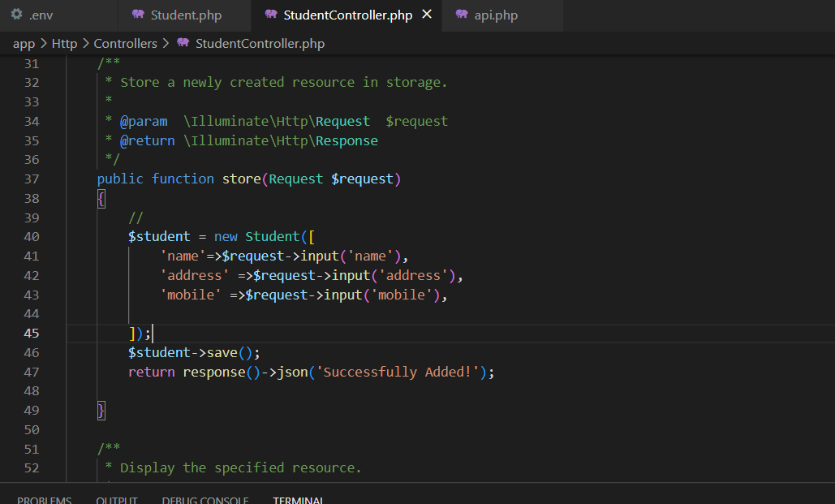Screen dimensions: 835x504
Task: Close the StudentController.php tab
Action: pyautogui.click(x=427, y=15)
